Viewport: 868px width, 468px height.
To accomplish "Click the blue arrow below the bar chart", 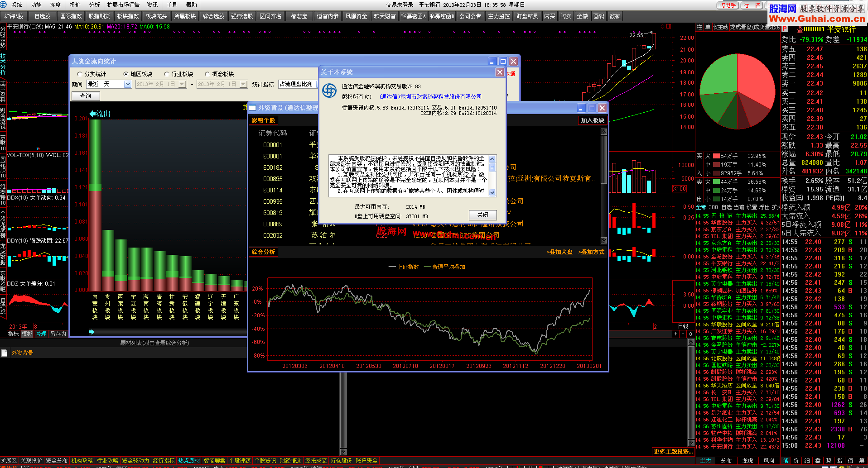I will pyautogui.click(x=92, y=332).
